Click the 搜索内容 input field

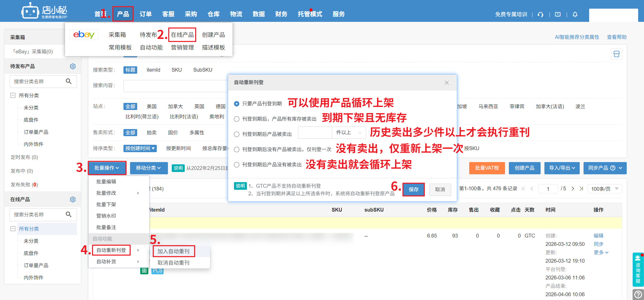tap(175, 86)
